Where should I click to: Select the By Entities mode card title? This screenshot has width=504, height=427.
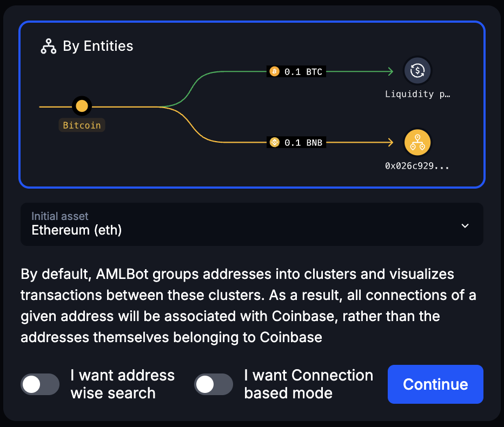[x=98, y=46]
